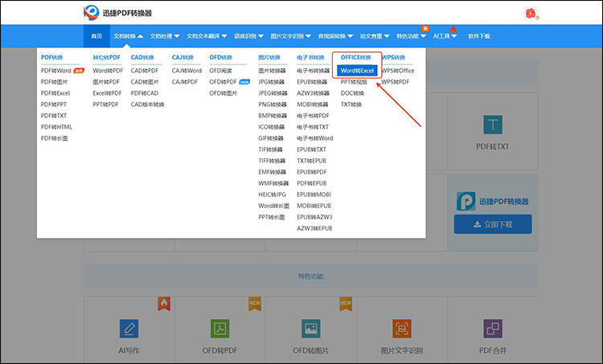This screenshot has width=603, height=364.
Task: Click the 图片文字识别 scan icon
Action: coord(402,328)
